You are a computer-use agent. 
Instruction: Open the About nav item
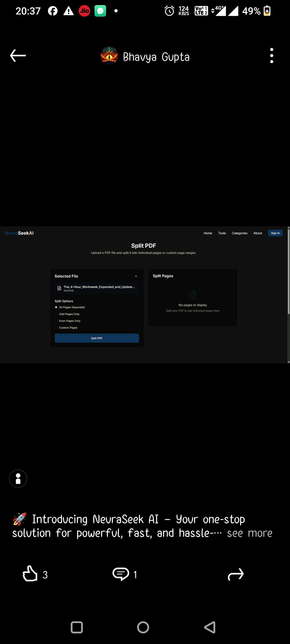(258, 233)
